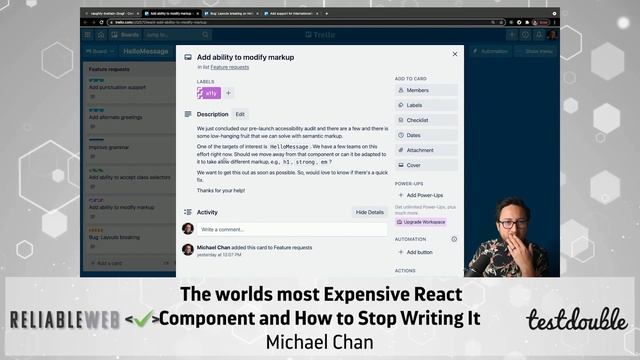Click into the Write a comment field

(292, 229)
